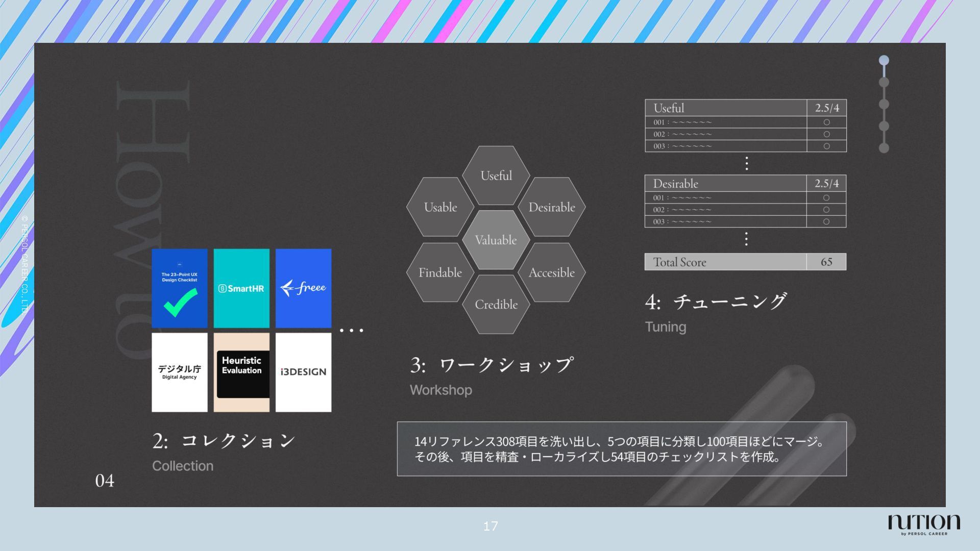Click the Credible hexagon
Image resolution: width=980 pixels, height=551 pixels.
point(496,305)
